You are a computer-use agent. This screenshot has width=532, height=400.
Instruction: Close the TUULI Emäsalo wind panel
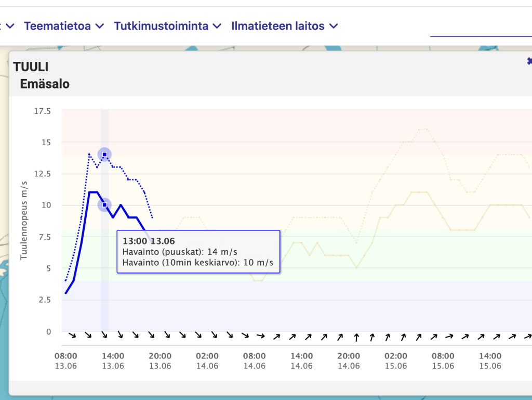click(x=529, y=61)
